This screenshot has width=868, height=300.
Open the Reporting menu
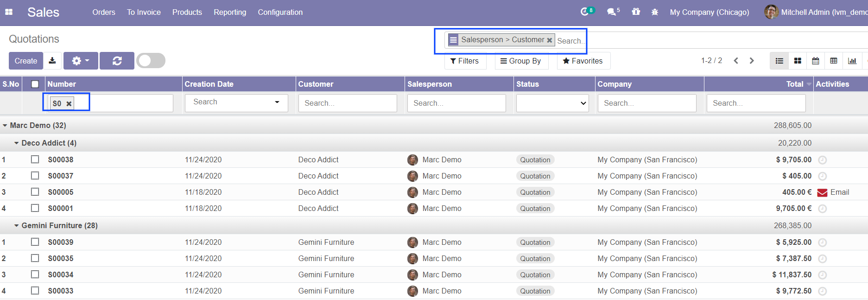pos(230,12)
